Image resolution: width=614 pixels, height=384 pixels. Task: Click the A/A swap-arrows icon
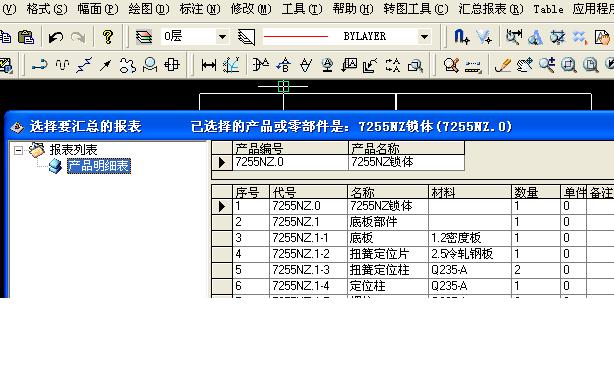pos(393,65)
